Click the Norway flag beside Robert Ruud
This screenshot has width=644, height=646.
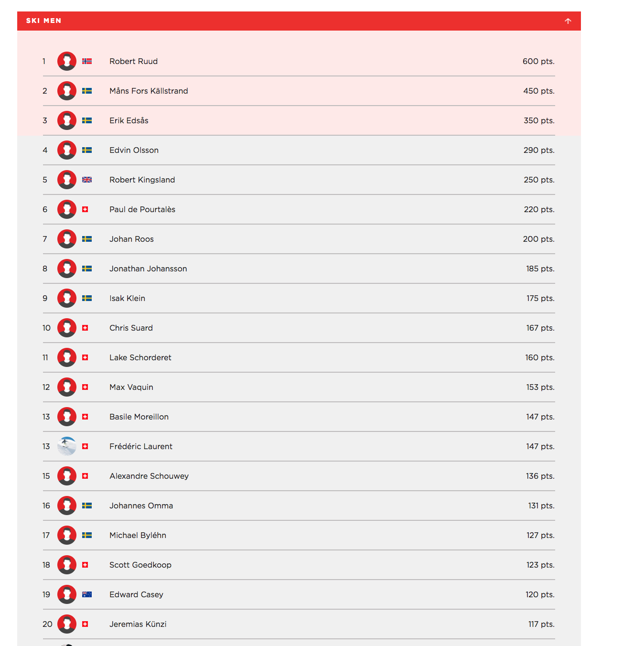tap(87, 61)
